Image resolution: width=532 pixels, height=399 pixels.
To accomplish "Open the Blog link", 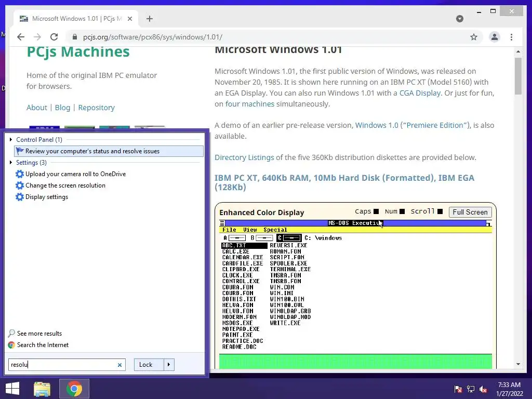I will 62,108.
